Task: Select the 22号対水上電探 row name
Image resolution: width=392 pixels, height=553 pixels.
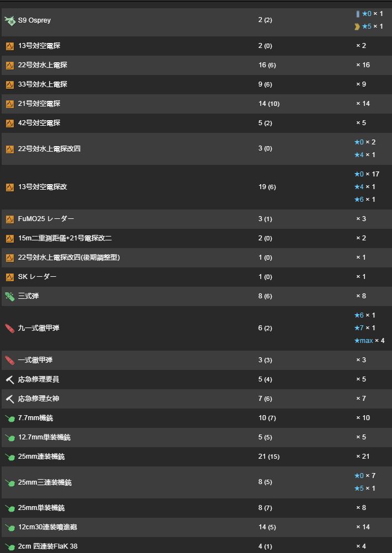Action: [42, 65]
